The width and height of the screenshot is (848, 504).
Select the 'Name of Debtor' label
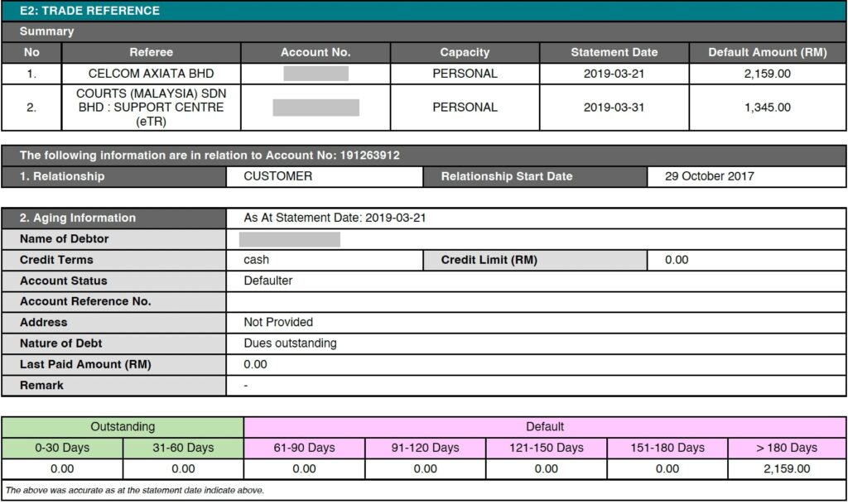(x=64, y=239)
